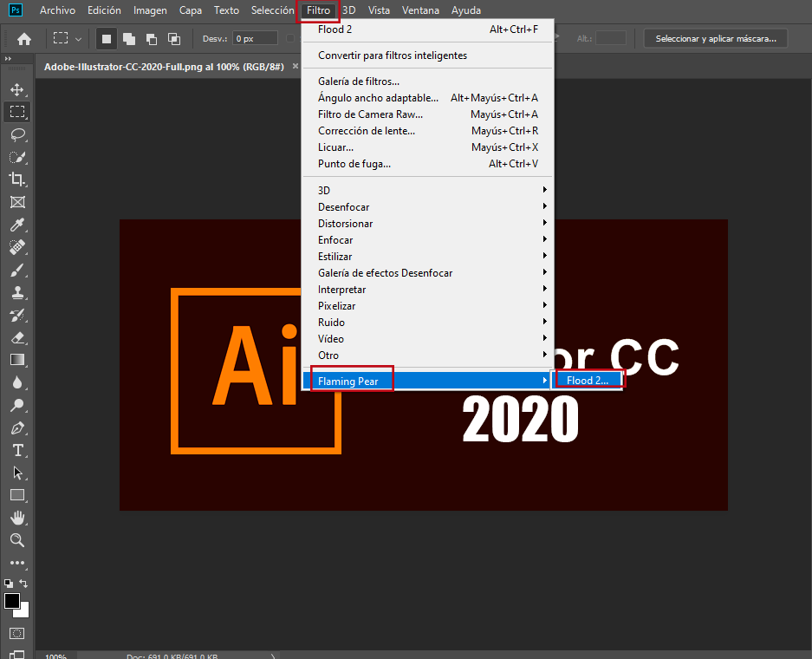
Task: Select the Spot Healing Brush tool
Action: click(17, 248)
